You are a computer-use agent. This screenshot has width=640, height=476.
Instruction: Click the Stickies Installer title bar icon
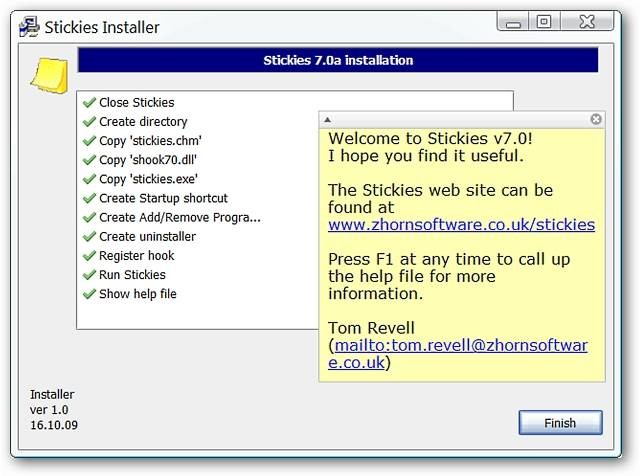(x=29, y=27)
